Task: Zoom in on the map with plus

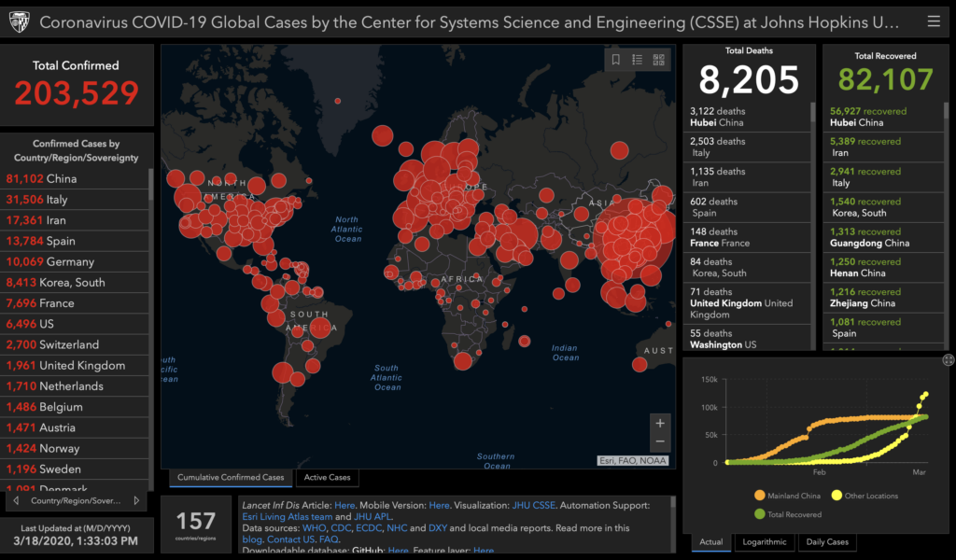Action: pyautogui.click(x=660, y=423)
